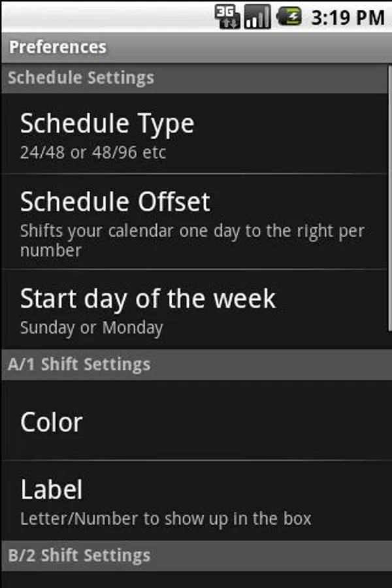
Task: Tap the signal strength bars icon
Action: 257,16
